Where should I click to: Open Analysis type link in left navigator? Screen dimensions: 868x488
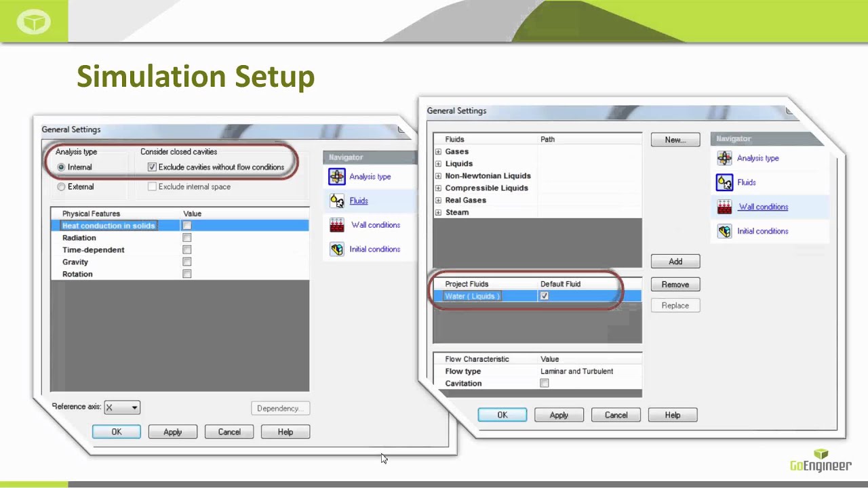click(370, 177)
